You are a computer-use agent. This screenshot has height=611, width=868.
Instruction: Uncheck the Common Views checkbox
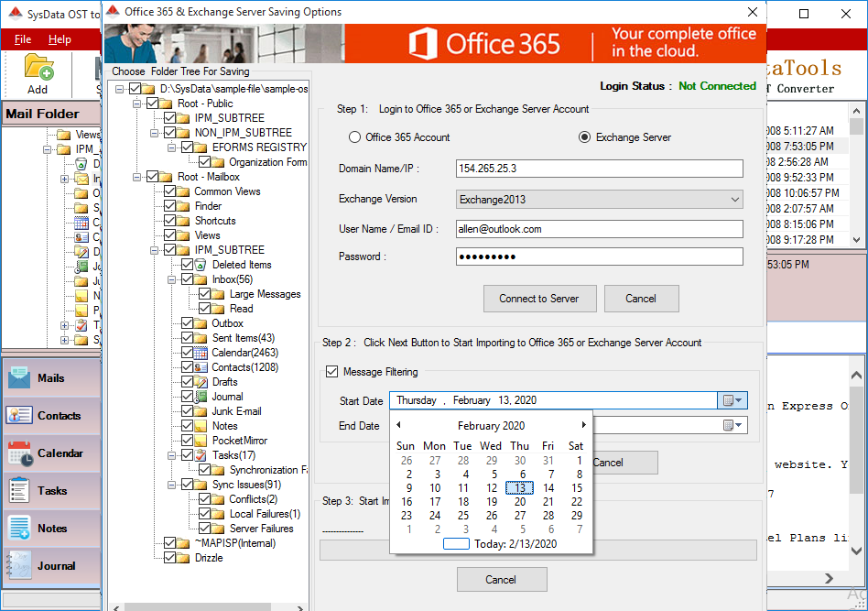pos(169,191)
